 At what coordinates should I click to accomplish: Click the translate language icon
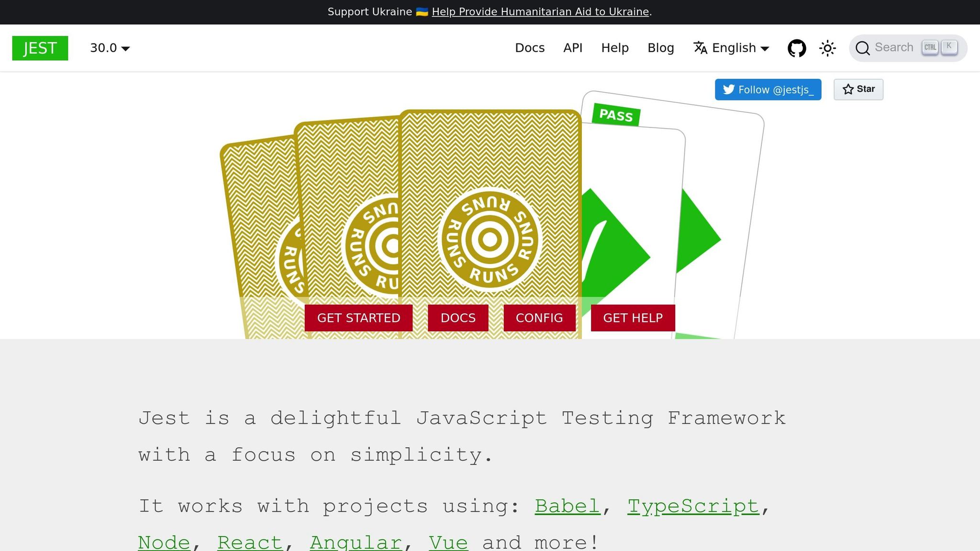[700, 48]
